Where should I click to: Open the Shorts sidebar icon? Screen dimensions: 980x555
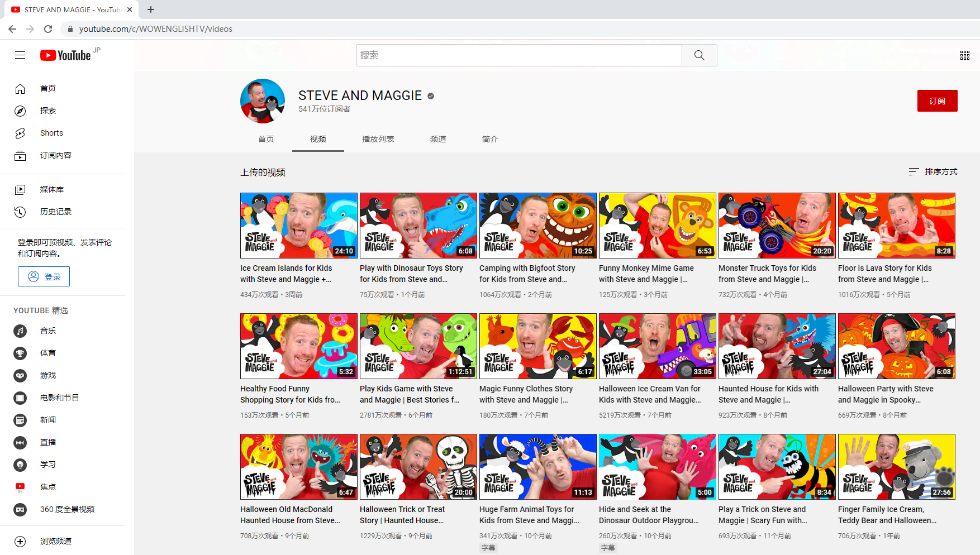(x=20, y=133)
